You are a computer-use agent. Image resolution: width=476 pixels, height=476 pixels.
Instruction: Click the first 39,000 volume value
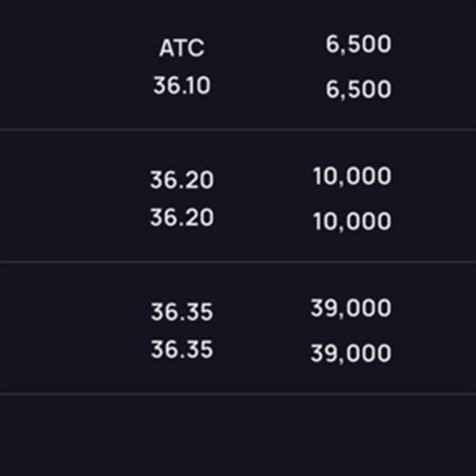351,309
